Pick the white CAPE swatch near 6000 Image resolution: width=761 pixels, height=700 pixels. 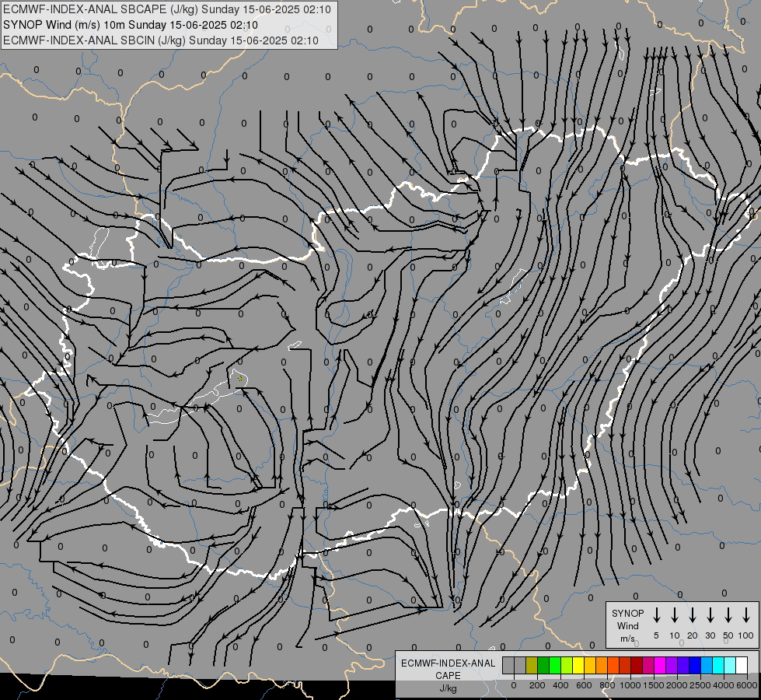[x=741, y=665]
